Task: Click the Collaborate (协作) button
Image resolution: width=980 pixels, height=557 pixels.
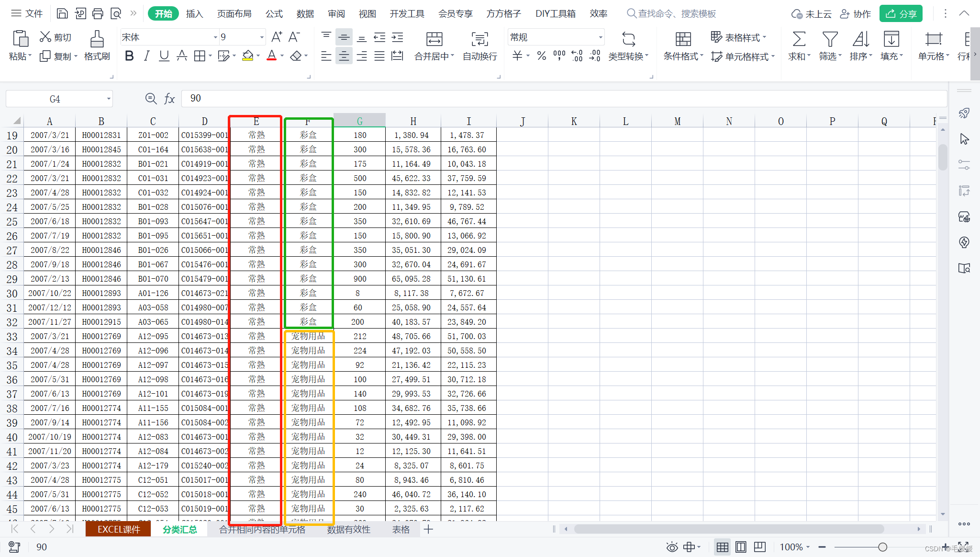Action: click(x=856, y=13)
